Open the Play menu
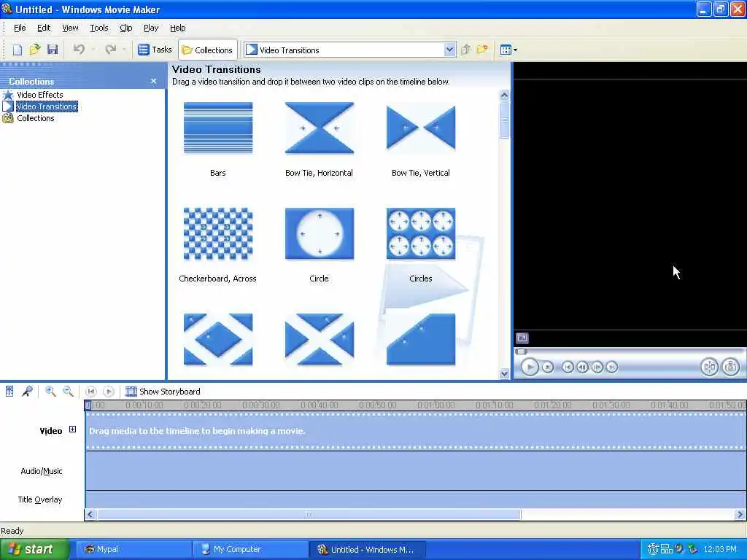Viewport: 747px width, 560px height. click(151, 28)
